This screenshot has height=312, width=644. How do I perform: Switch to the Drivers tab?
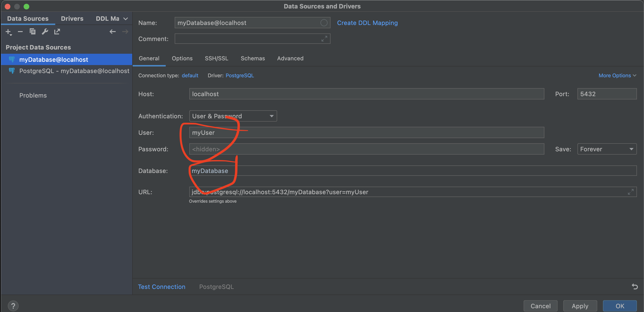pos(72,18)
